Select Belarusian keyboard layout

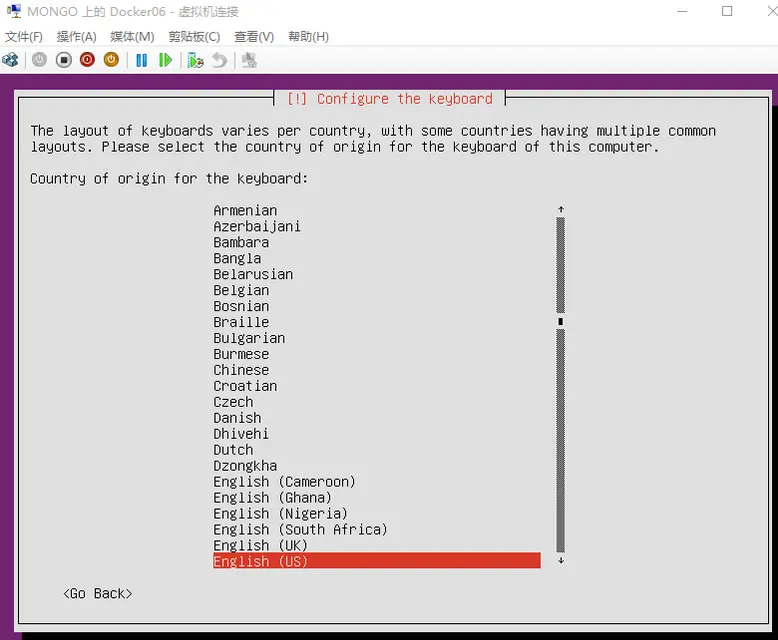click(253, 274)
